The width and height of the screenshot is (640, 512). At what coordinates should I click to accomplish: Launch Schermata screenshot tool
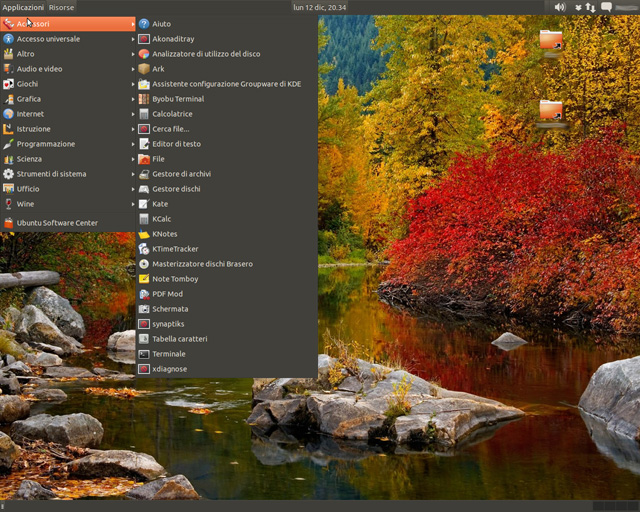point(170,309)
